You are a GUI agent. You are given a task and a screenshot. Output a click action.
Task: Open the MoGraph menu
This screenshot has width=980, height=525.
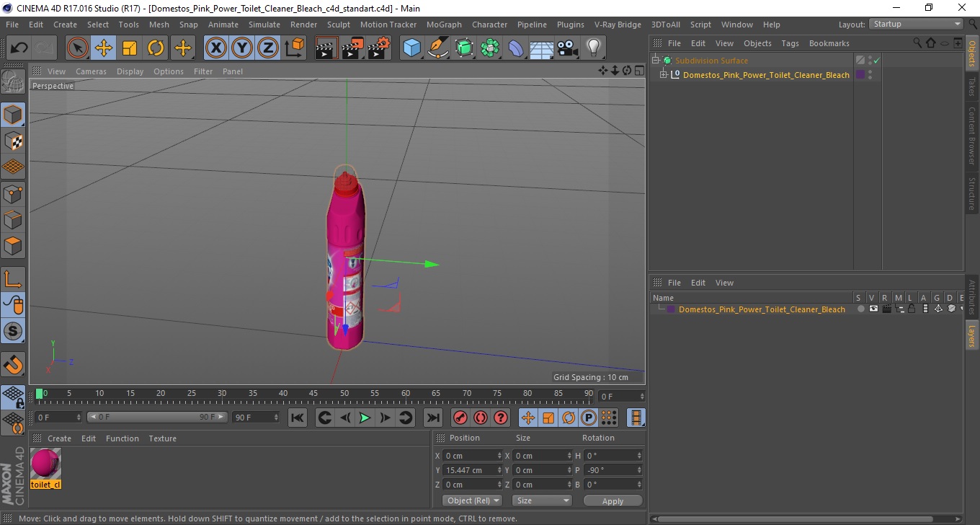(444, 24)
